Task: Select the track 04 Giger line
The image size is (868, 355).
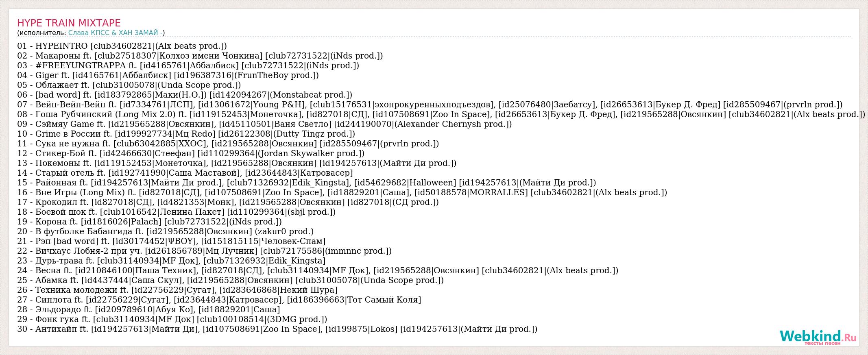Action: point(168,75)
